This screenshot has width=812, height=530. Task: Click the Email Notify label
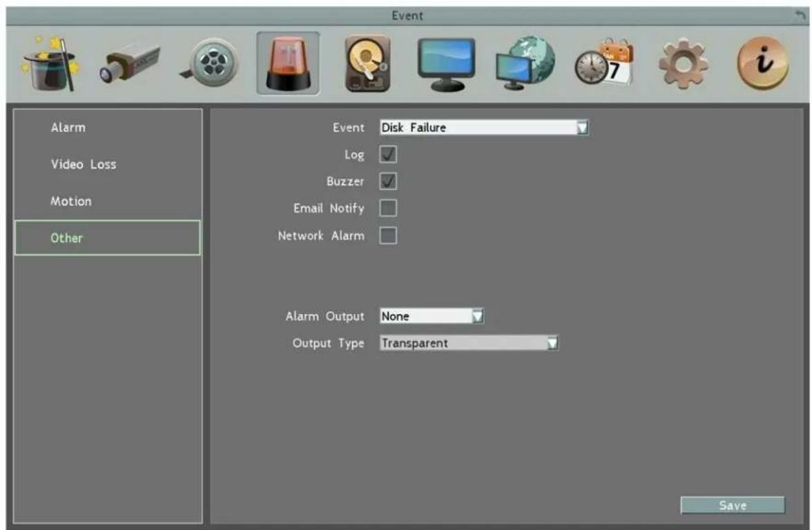coord(329,208)
